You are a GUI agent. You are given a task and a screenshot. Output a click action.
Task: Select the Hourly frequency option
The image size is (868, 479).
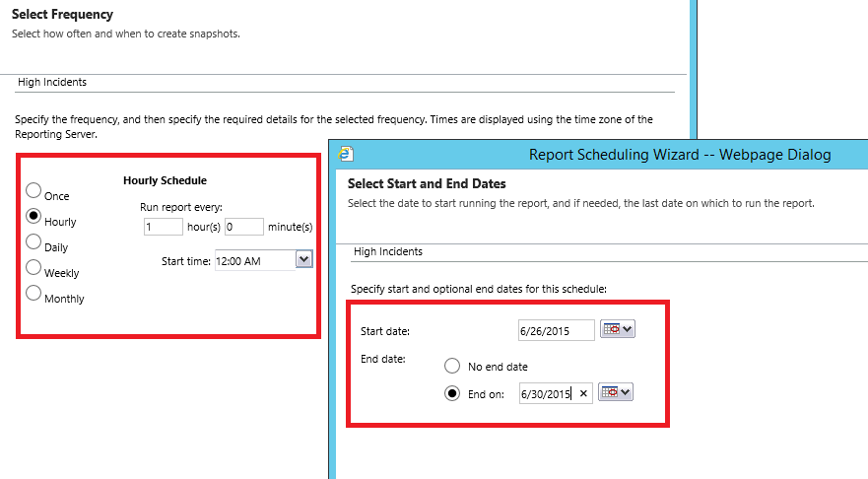33,216
